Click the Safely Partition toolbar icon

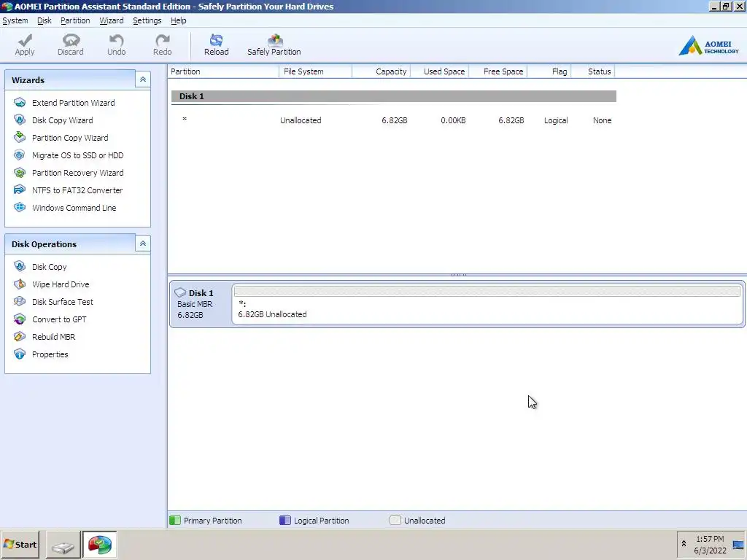click(275, 40)
